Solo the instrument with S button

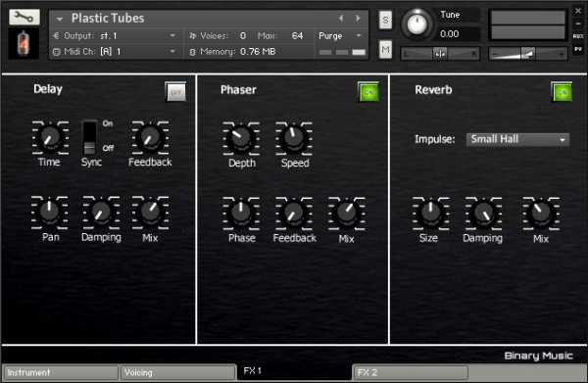coord(385,20)
